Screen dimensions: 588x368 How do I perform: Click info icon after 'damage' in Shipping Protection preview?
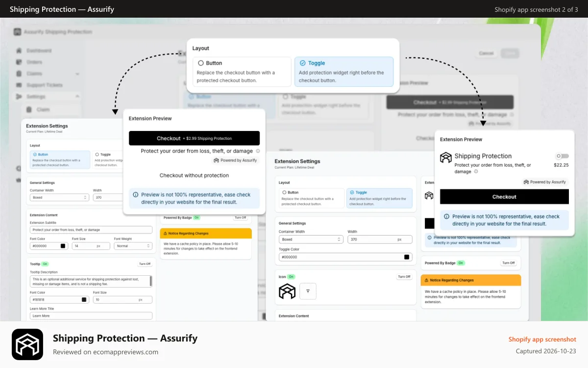tap(476, 172)
